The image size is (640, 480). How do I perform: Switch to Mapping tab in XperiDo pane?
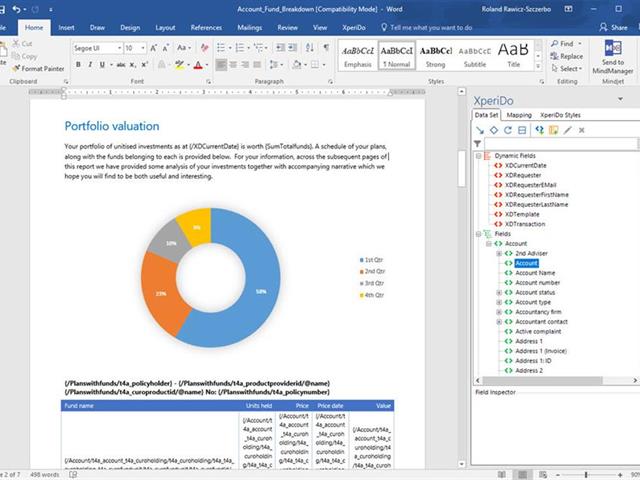(519, 115)
